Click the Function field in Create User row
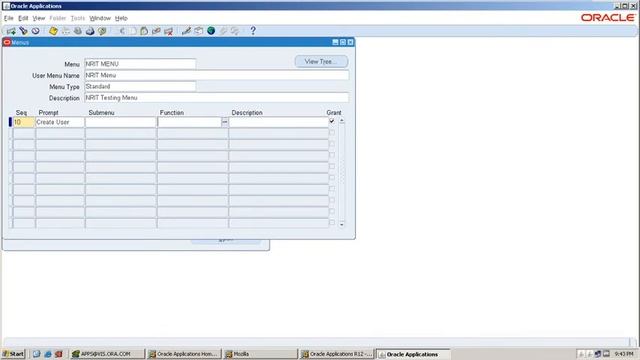This screenshot has height=360, width=640. (189, 122)
